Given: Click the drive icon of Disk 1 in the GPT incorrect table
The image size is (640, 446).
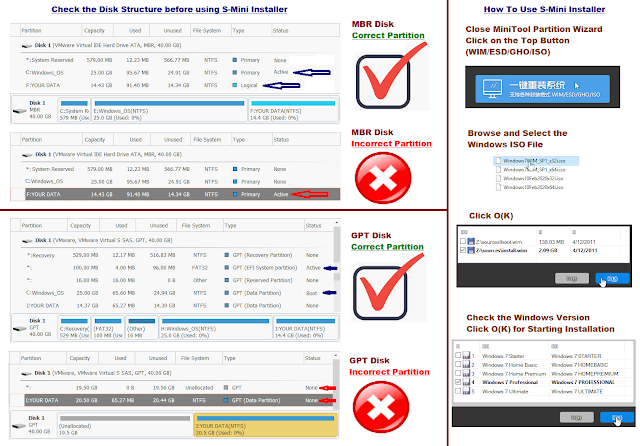Looking at the screenshot, I should click(27, 373).
